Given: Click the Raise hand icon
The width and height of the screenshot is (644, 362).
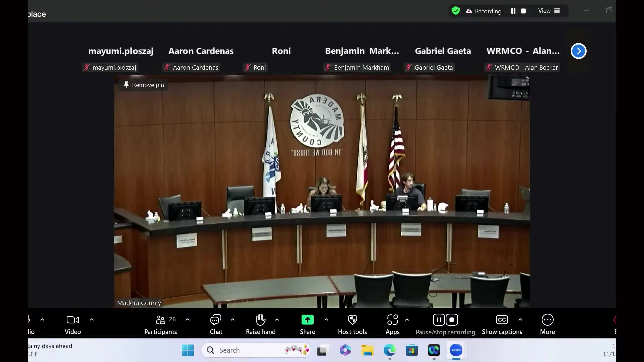Looking at the screenshot, I should [261, 320].
